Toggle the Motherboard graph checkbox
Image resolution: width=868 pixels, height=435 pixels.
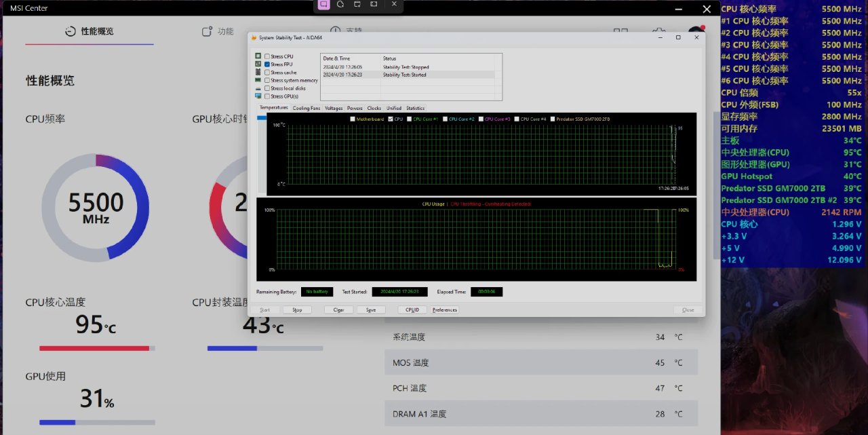click(353, 119)
